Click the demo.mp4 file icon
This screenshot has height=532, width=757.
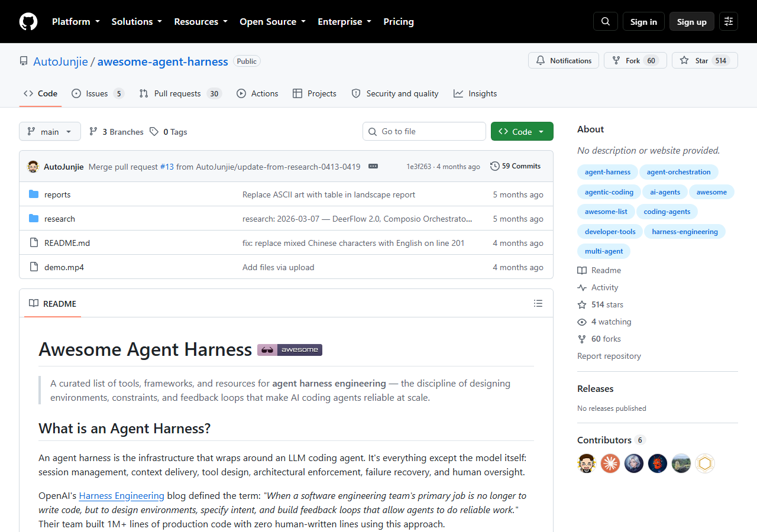34,267
